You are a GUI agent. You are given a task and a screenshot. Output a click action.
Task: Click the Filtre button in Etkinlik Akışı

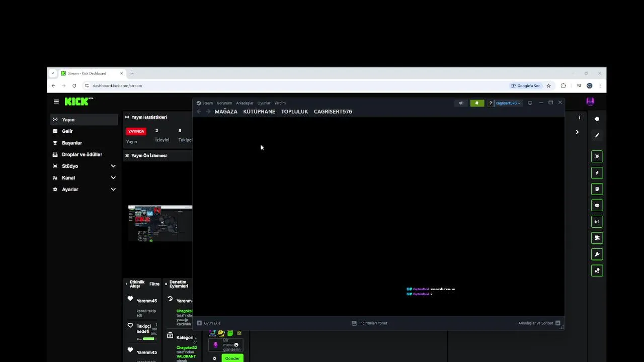154,284
